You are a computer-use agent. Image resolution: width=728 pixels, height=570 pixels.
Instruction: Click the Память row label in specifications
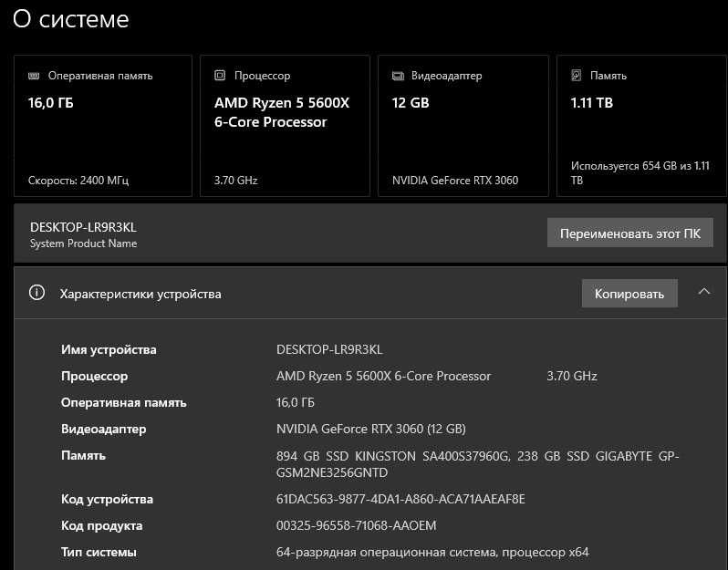pyautogui.click(x=84, y=455)
